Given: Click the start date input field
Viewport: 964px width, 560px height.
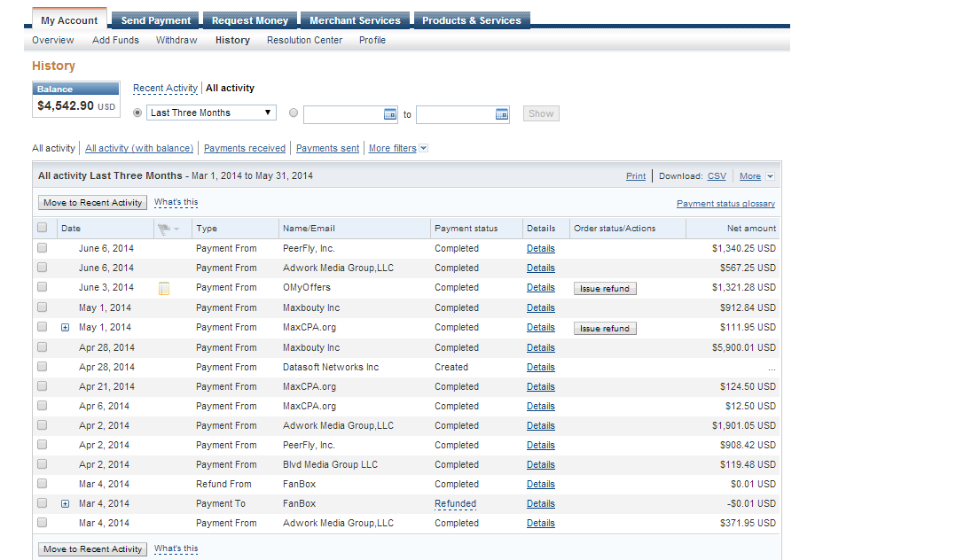Looking at the screenshot, I should (x=343, y=114).
